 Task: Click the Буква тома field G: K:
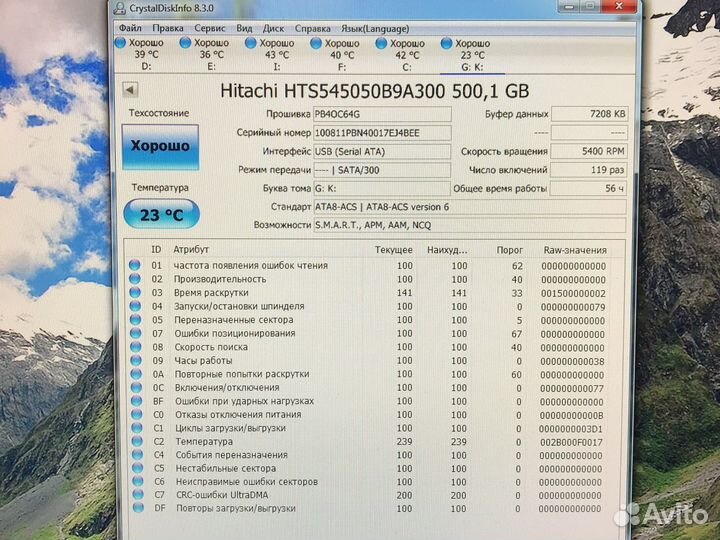coord(382,188)
